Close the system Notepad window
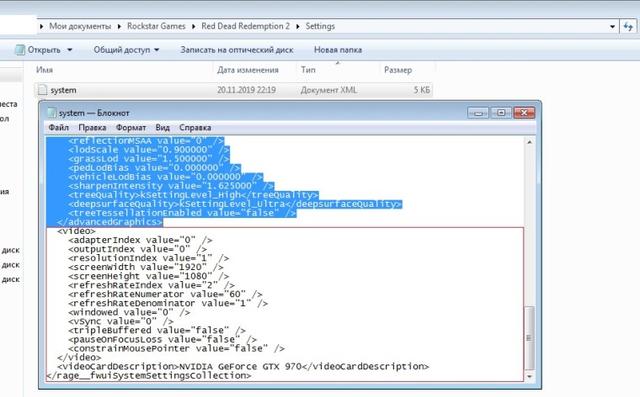Viewport: 640px width, 397px height. point(524,113)
